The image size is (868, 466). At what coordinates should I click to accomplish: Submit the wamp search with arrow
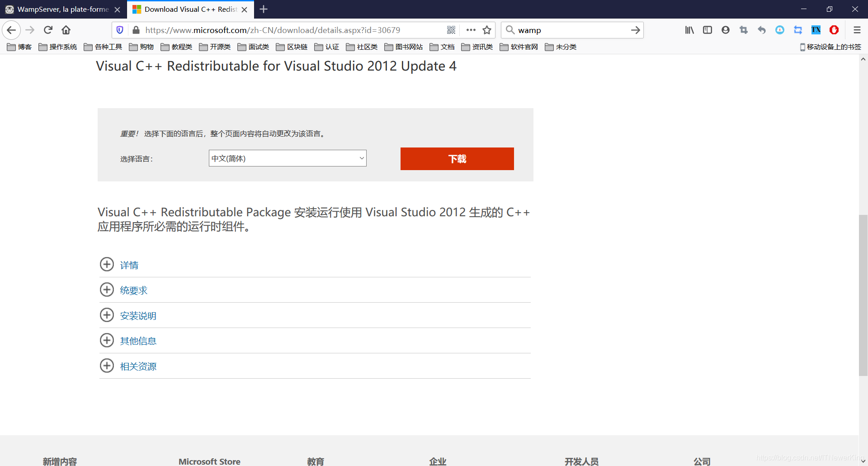635,30
